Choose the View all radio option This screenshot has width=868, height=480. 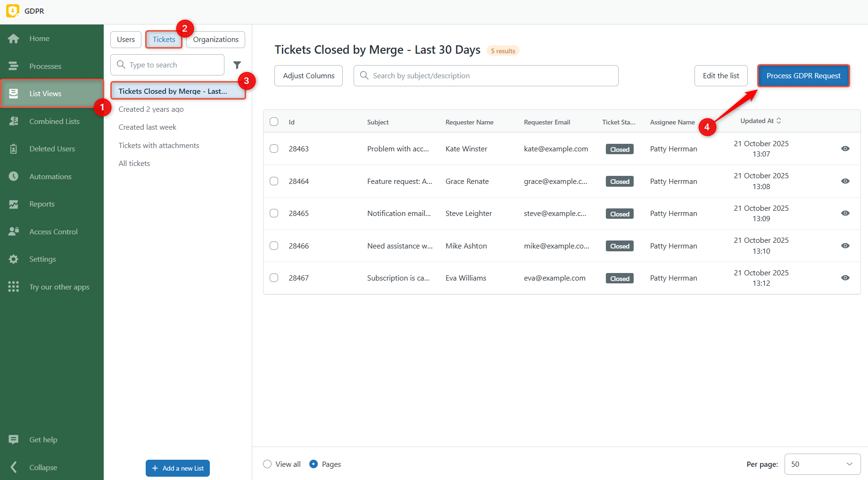pyautogui.click(x=267, y=464)
